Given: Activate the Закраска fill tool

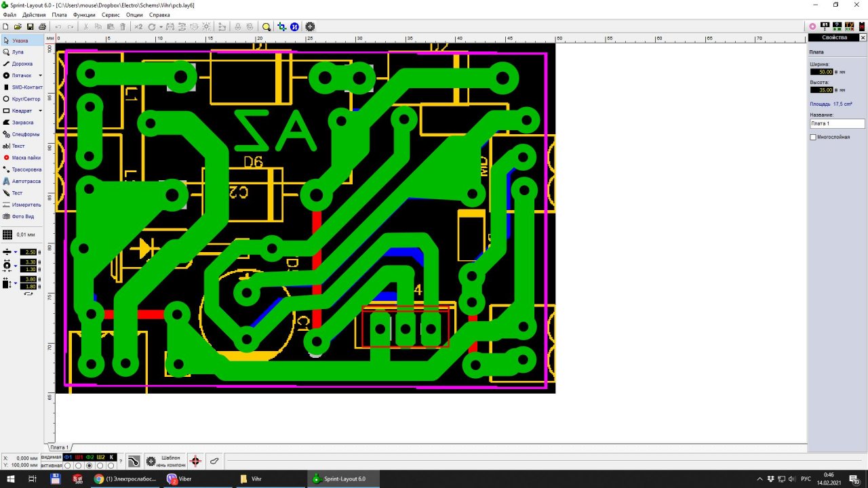Looking at the screenshot, I should click(x=22, y=123).
